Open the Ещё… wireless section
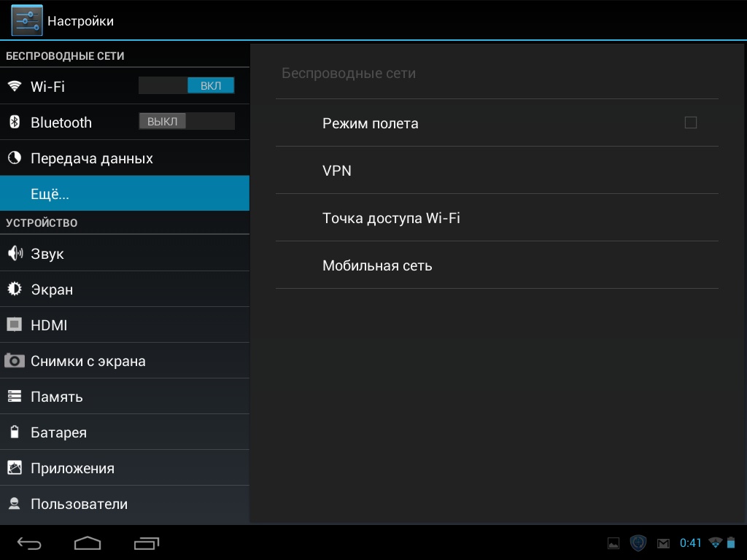The image size is (747, 560). [124, 194]
